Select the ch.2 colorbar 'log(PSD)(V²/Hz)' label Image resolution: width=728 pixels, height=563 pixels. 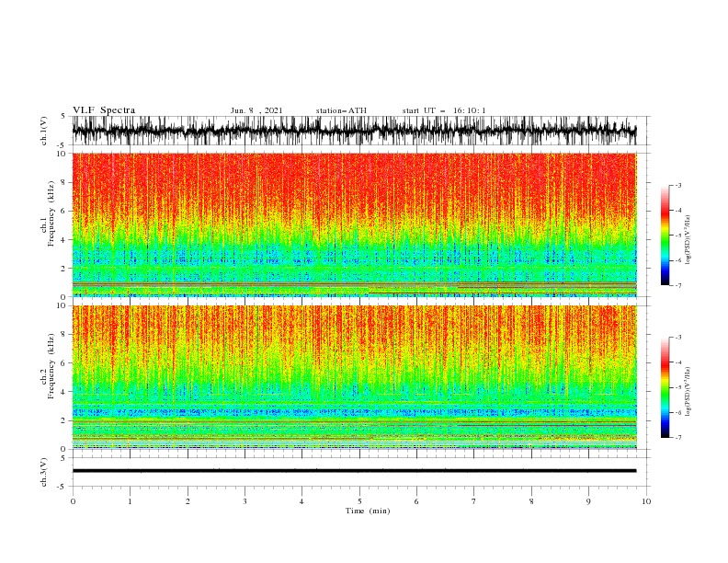click(688, 391)
